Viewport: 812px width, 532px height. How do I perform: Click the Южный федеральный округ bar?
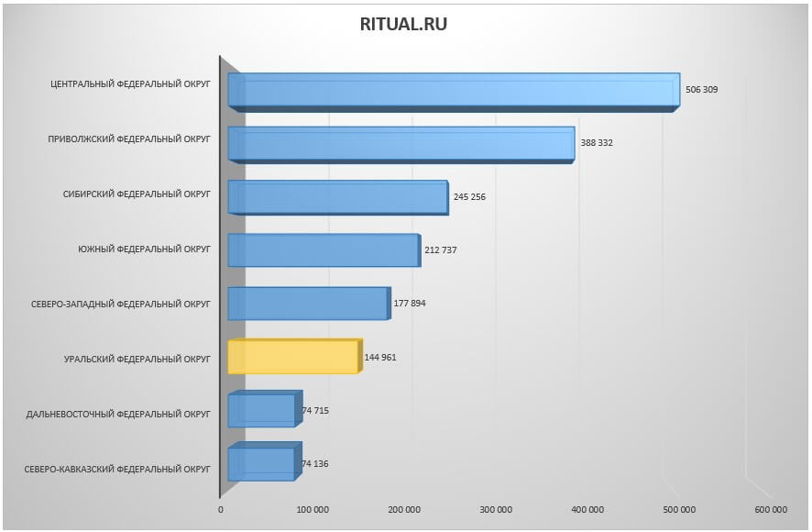[x=324, y=249]
